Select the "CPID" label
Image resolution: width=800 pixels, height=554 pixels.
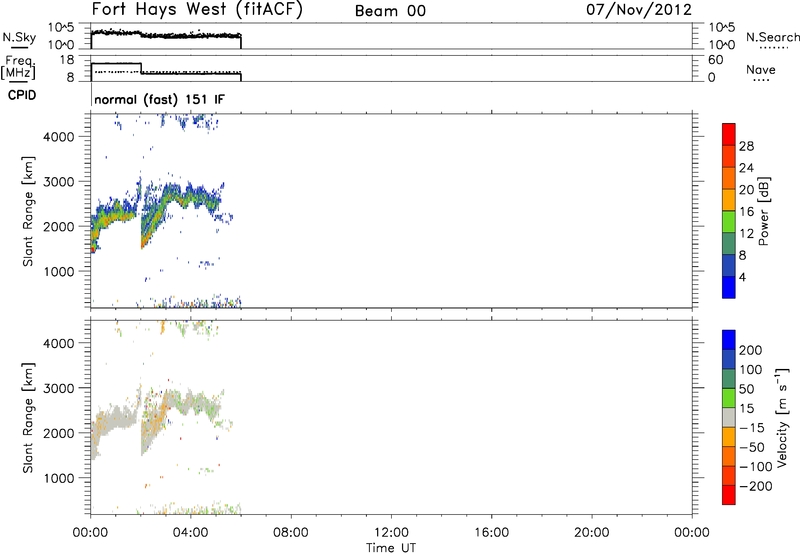[x=22, y=95]
